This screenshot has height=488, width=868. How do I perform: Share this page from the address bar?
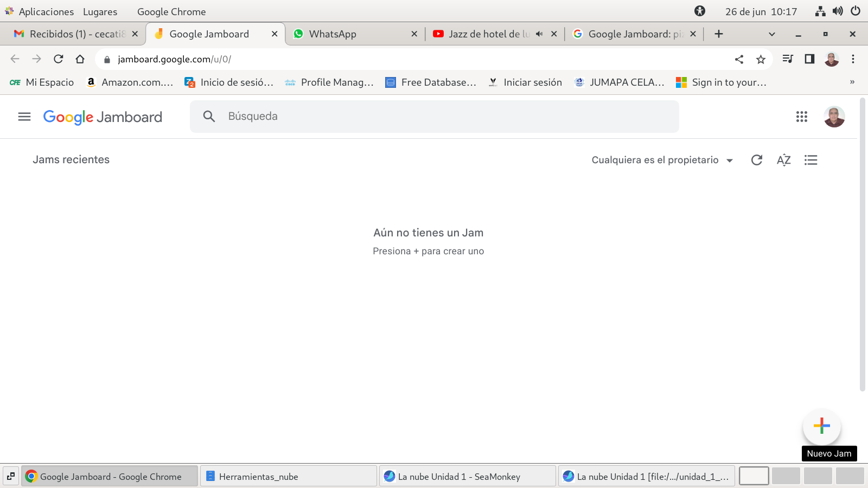pos(739,59)
